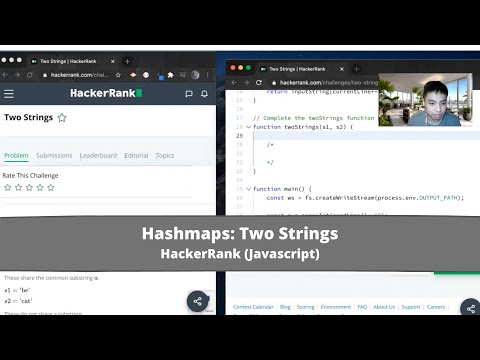Select the Two Strings tab in right browser
Viewport: 480px width, 360px height.
click(x=302, y=69)
